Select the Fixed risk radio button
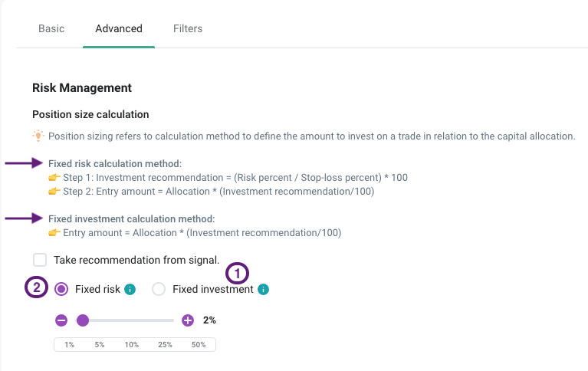The image size is (588, 371). pyautogui.click(x=62, y=290)
